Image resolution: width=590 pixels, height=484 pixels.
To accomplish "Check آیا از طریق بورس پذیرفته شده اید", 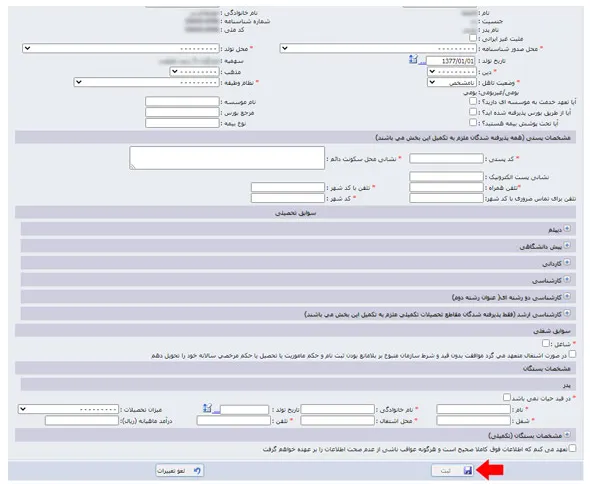I will pyautogui.click(x=473, y=112).
